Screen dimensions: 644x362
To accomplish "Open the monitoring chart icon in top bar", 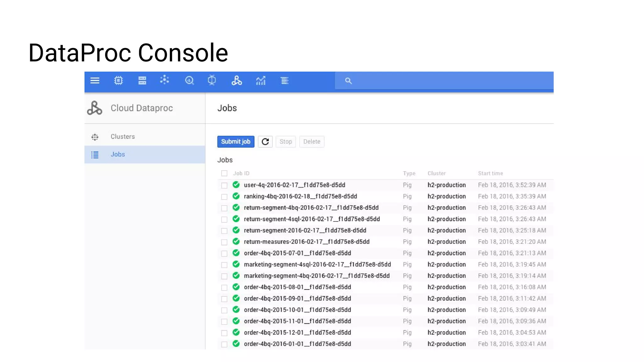I will pos(261,81).
